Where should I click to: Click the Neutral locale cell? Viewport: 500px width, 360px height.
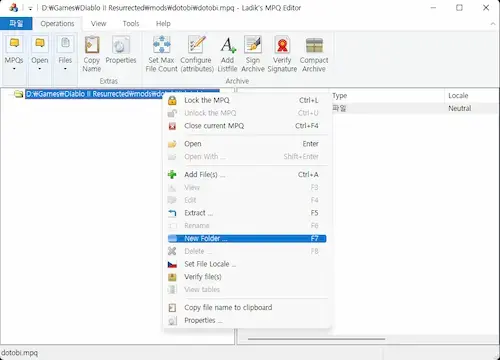click(460, 108)
